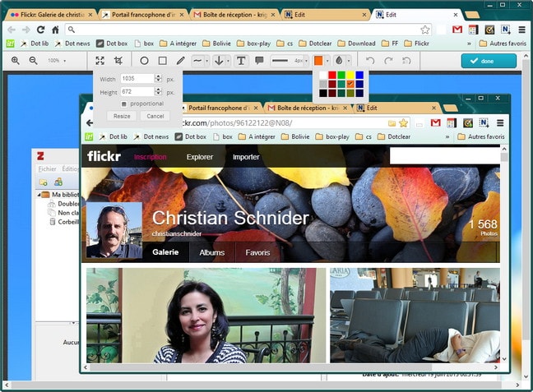Click the redo arrow icon
533x392 pixels.
click(x=388, y=61)
